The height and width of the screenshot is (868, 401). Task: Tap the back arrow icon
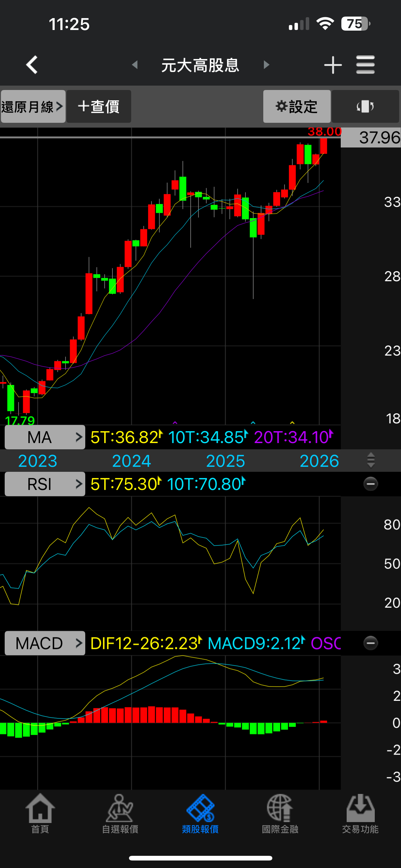(x=32, y=65)
